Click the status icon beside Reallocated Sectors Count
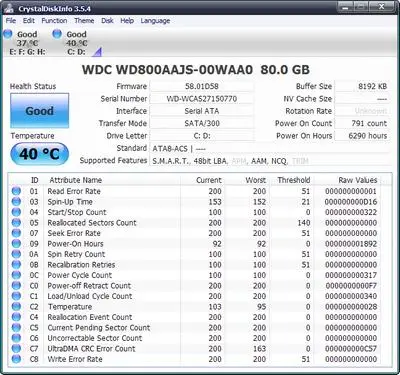Image resolution: width=400 pixels, height=375 pixels. [x=16, y=222]
